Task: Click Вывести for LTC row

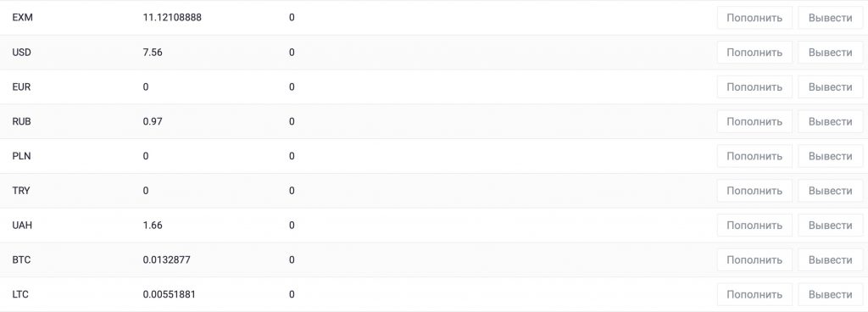Action: [x=831, y=294]
